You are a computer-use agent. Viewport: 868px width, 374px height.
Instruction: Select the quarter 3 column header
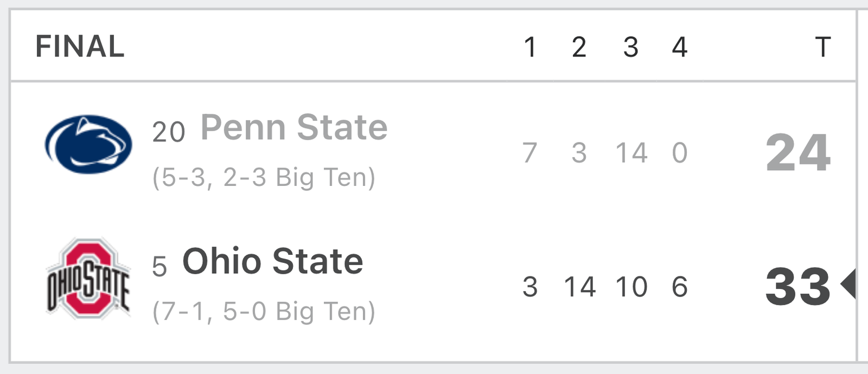tap(630, 47)
